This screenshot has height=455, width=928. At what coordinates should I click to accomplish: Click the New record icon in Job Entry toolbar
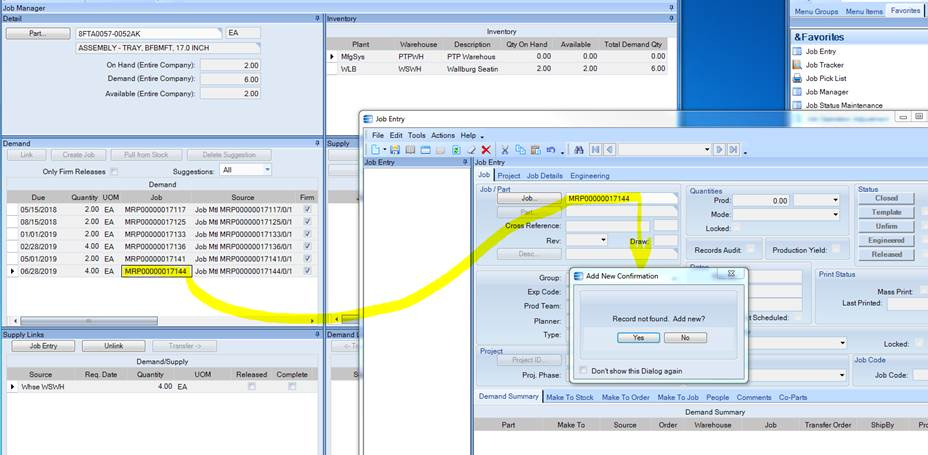point(375,150)
